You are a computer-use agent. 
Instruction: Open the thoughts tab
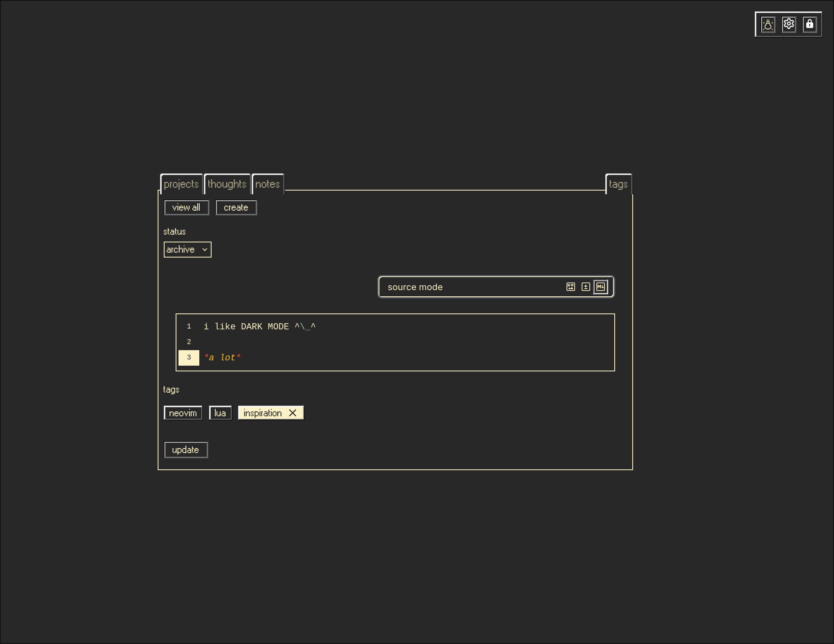pyautogui.click(x=227, y=184)
